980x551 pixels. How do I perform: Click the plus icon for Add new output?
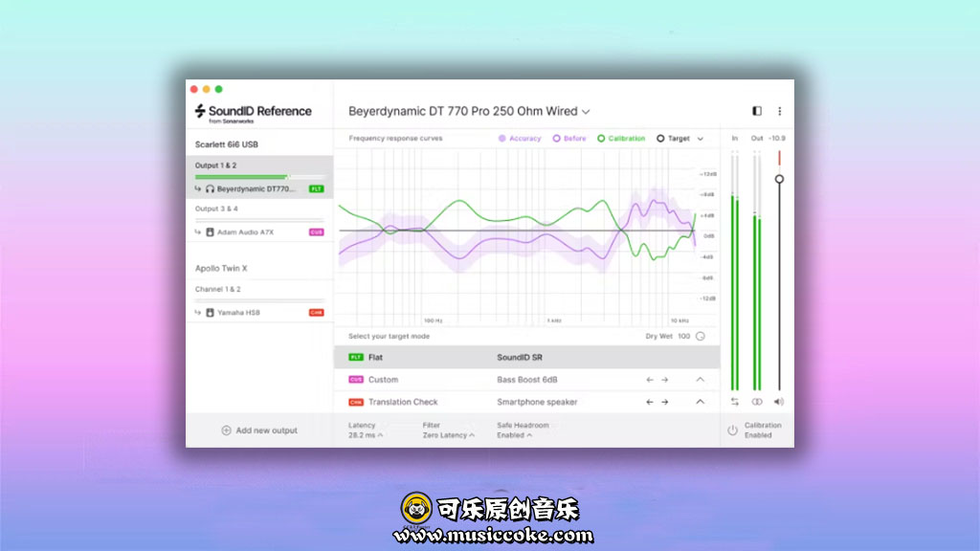pos(226,430)
